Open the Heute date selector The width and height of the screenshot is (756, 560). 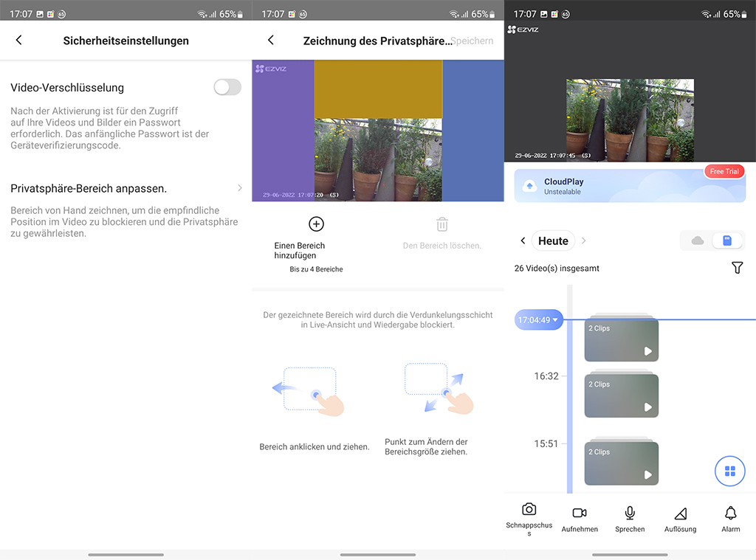tap(553, 241)
